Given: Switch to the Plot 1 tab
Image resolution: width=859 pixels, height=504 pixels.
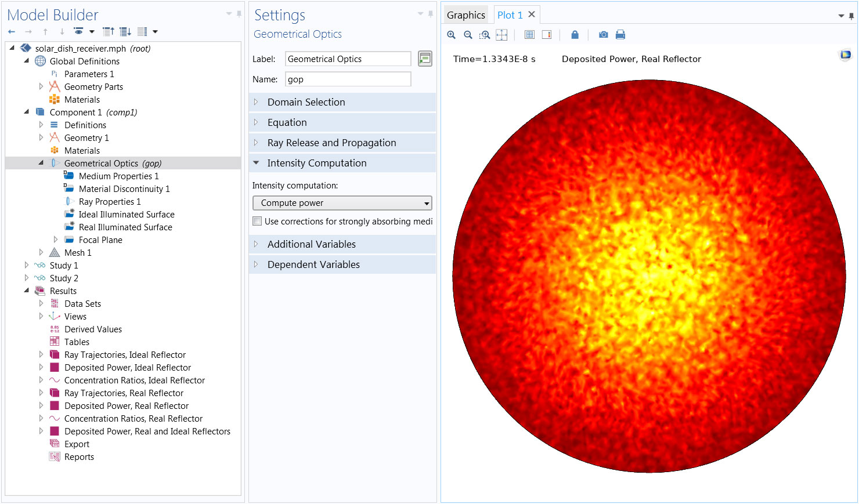Looking at the screenshot, I should click(x=510, y=15).
